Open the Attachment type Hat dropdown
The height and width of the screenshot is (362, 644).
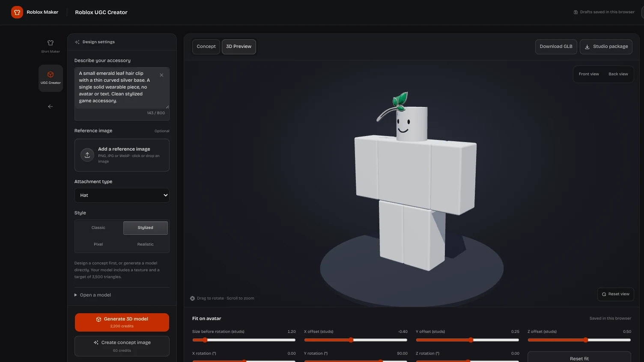click(122, 195)
